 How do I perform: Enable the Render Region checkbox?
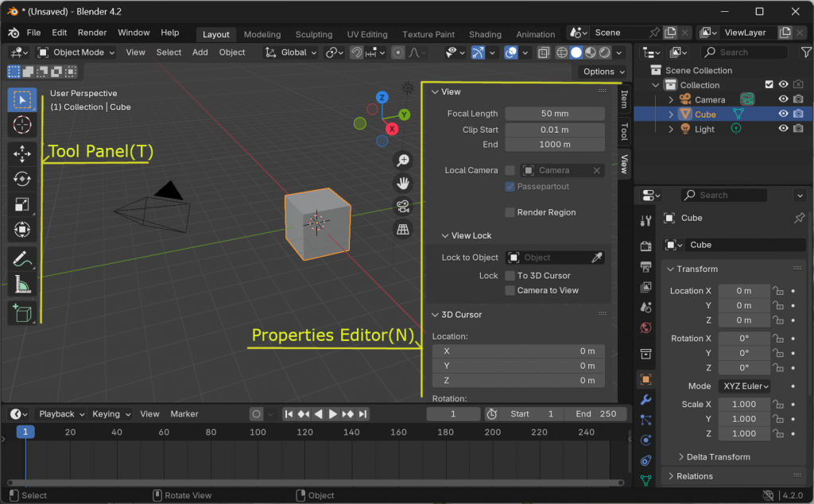(510, 212)
